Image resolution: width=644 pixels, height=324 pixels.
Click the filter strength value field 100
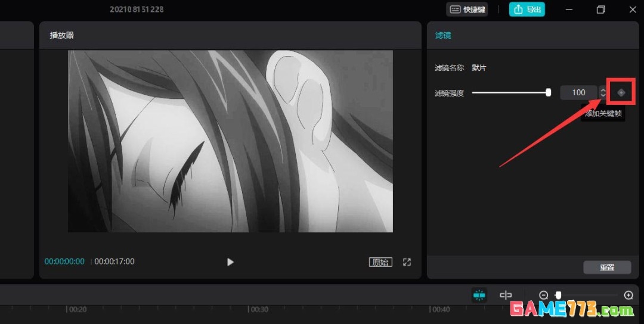[x=578, y=93]
